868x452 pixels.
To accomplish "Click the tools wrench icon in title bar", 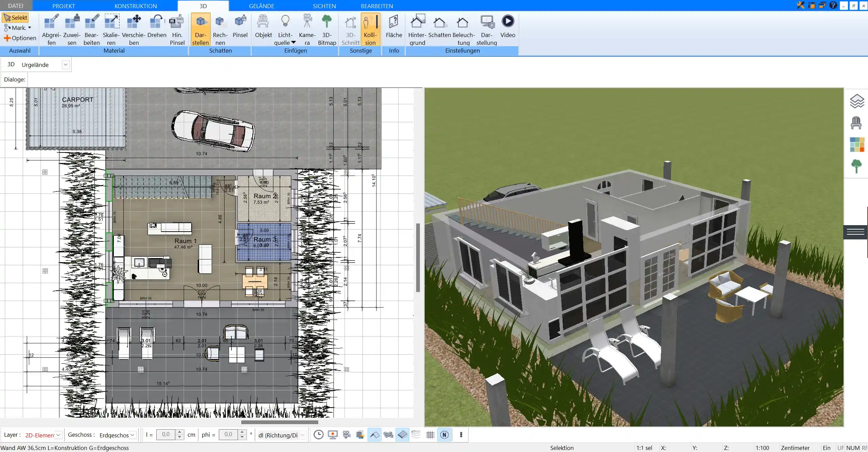I will [800, 5].
